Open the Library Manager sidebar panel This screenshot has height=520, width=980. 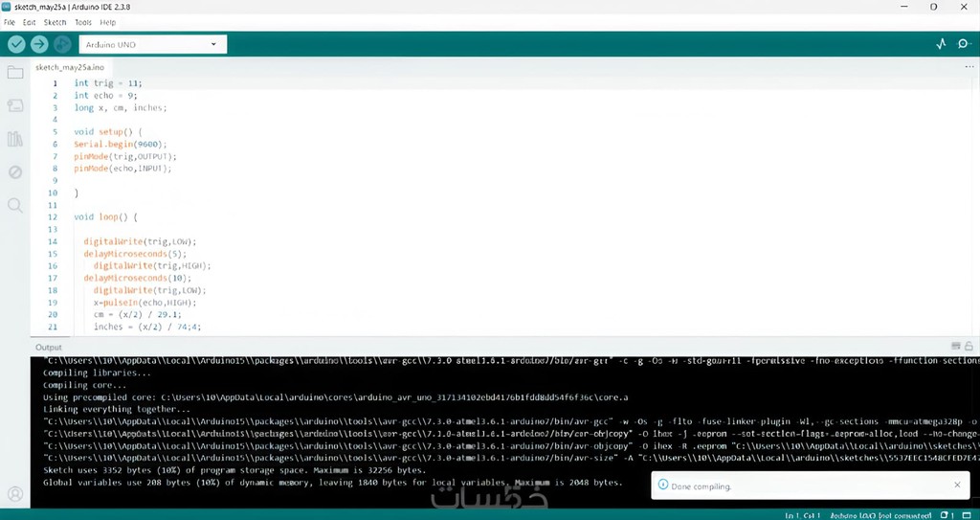[15, 139]
